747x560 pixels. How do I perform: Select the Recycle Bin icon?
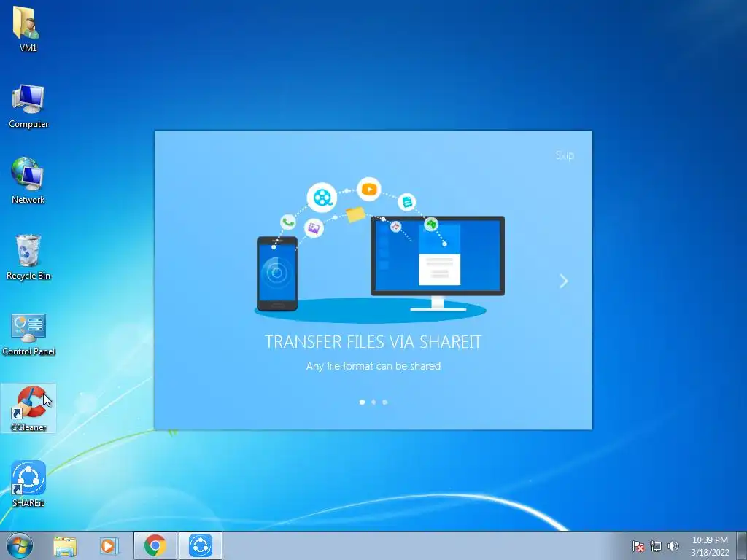28,257
